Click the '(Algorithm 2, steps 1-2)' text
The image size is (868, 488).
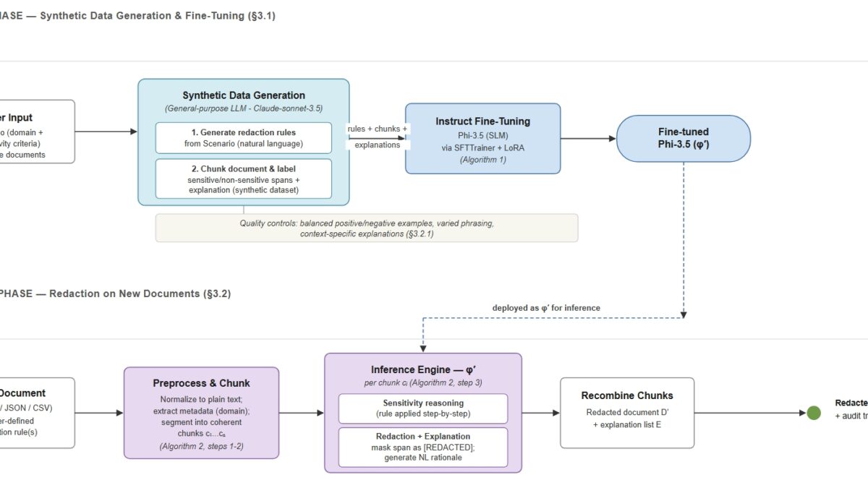(201, 446)
